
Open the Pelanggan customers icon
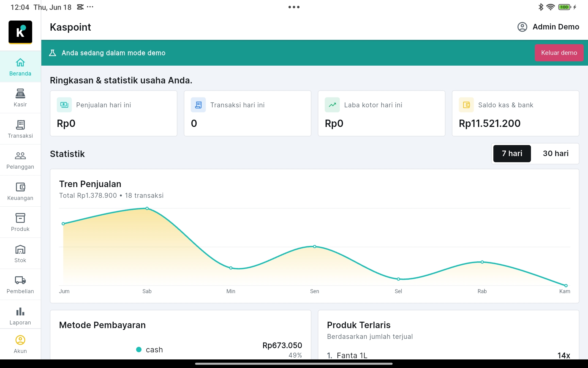click(x=20, y=156)
